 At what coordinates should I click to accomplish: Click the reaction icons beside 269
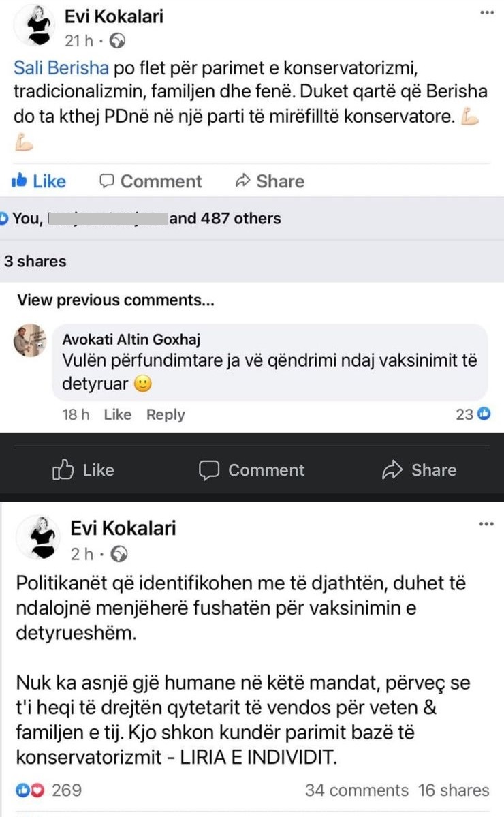[31, 790]
